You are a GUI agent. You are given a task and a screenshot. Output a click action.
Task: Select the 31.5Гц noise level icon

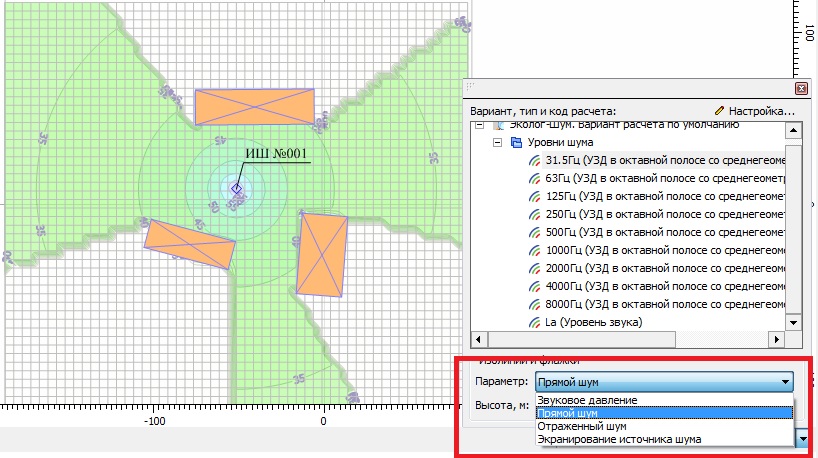point(536,161)
